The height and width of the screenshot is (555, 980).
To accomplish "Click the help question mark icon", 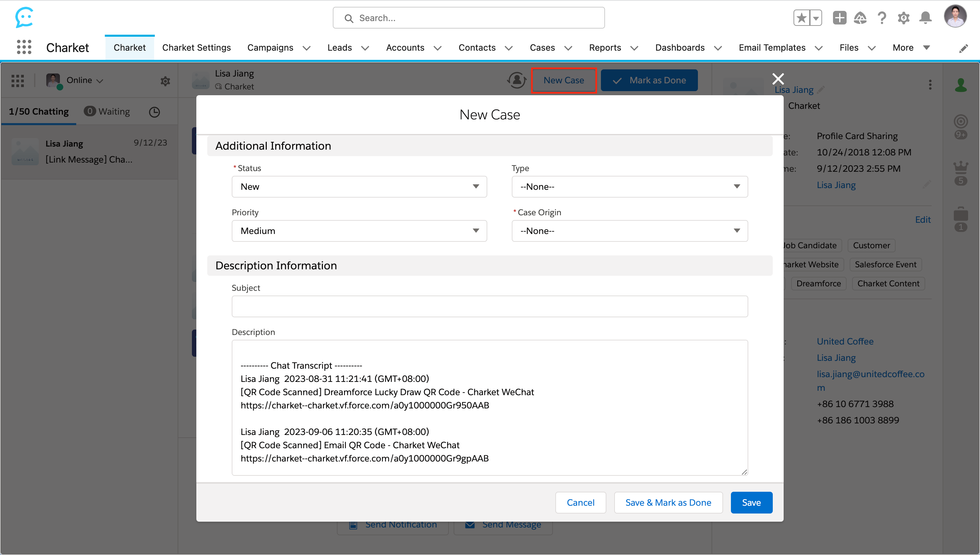I will click(882, 18).
